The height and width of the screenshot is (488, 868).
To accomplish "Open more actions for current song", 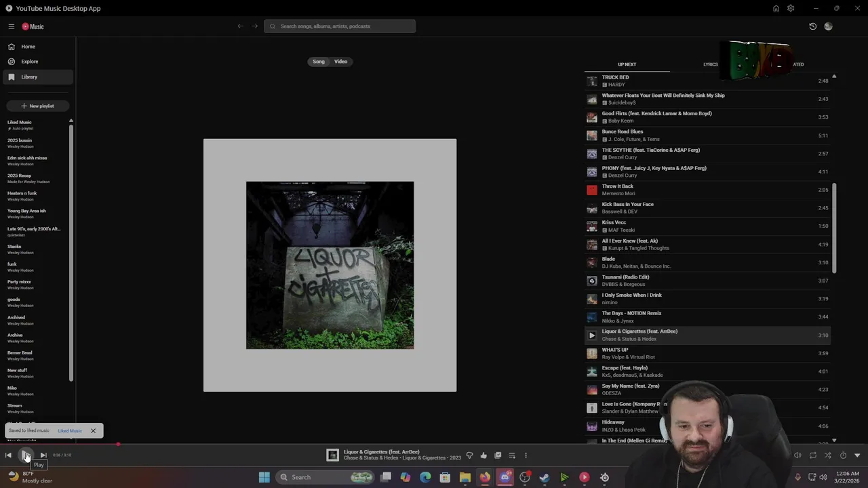I will tap(526, 455).
